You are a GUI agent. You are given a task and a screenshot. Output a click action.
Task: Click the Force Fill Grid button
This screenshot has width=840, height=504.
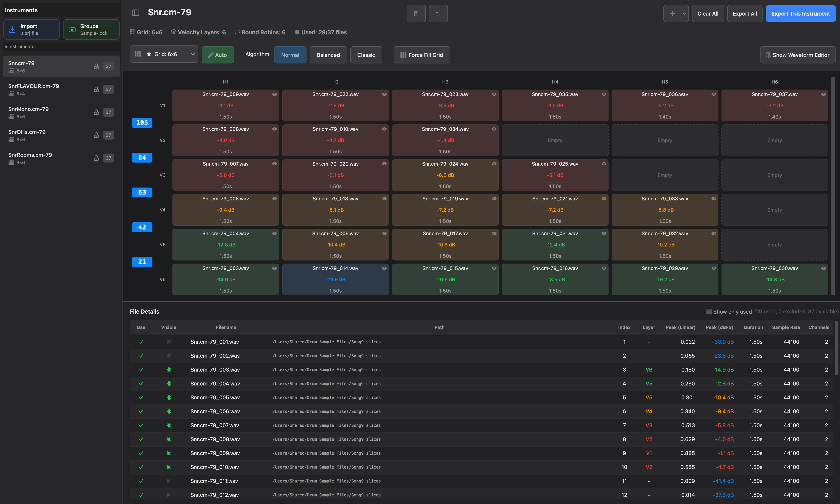pyautogui.click(x=422, y=55)
